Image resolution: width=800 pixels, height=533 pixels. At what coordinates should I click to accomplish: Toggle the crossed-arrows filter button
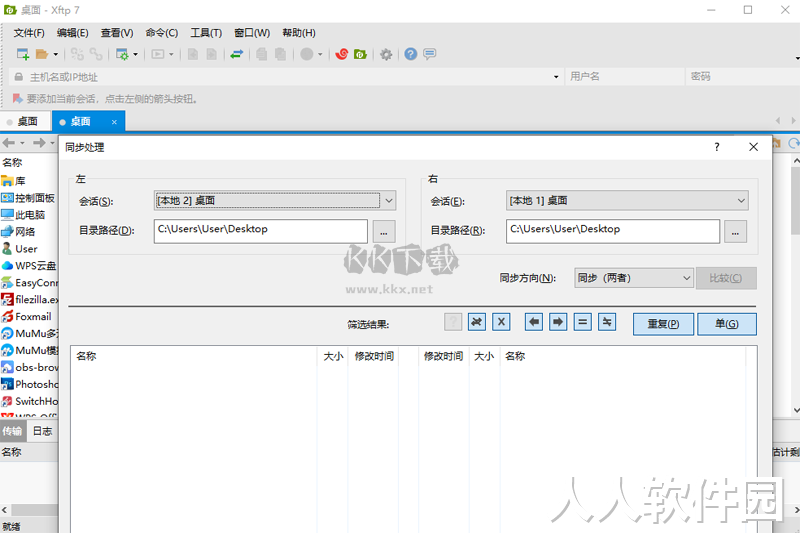click(x=477, y=322)
